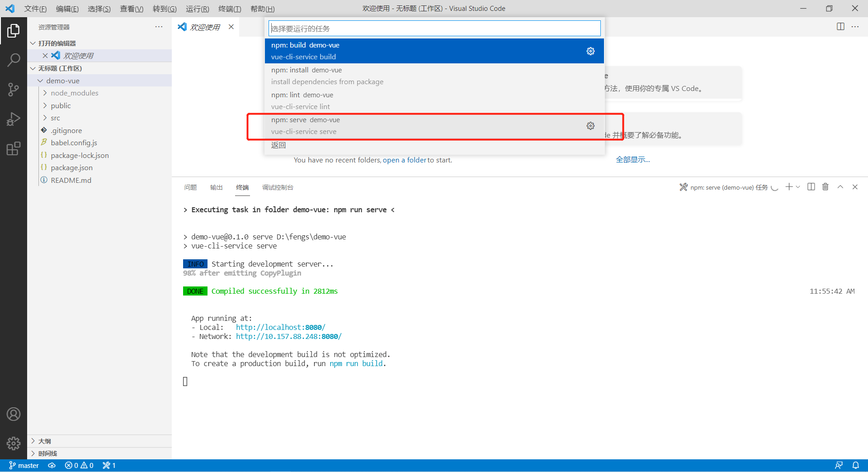This screenshot has height=472, width=868.
Task: Split the terminal panel
Action: pos(811,187)
